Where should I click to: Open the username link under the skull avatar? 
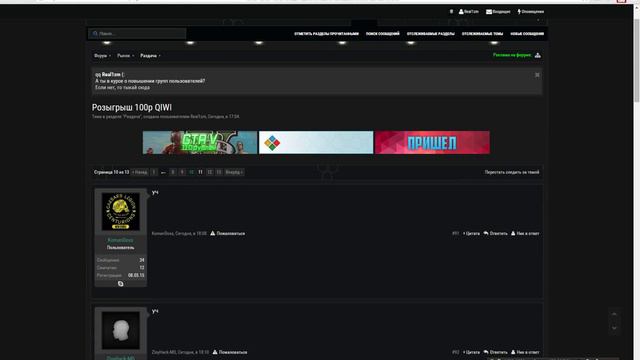point(120,240)
